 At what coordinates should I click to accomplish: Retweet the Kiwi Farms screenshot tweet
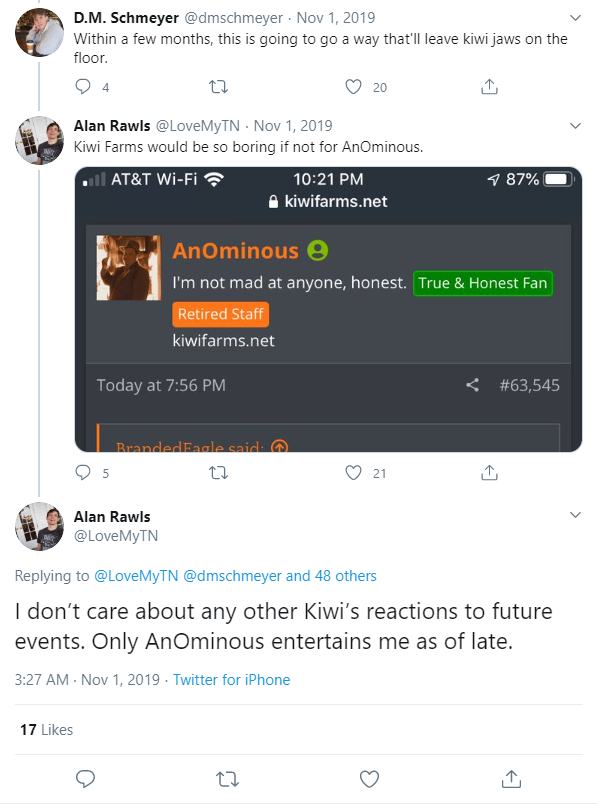pos(219,472)
